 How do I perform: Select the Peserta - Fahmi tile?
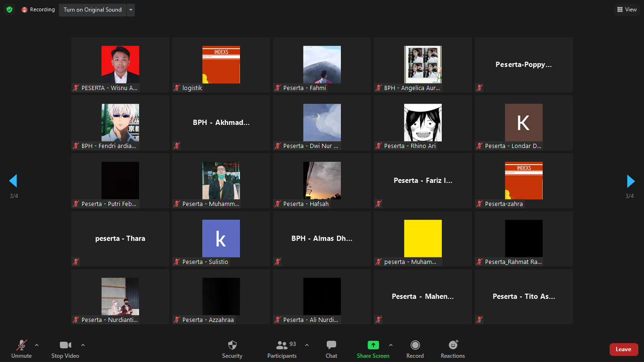(x=322, y=65)
